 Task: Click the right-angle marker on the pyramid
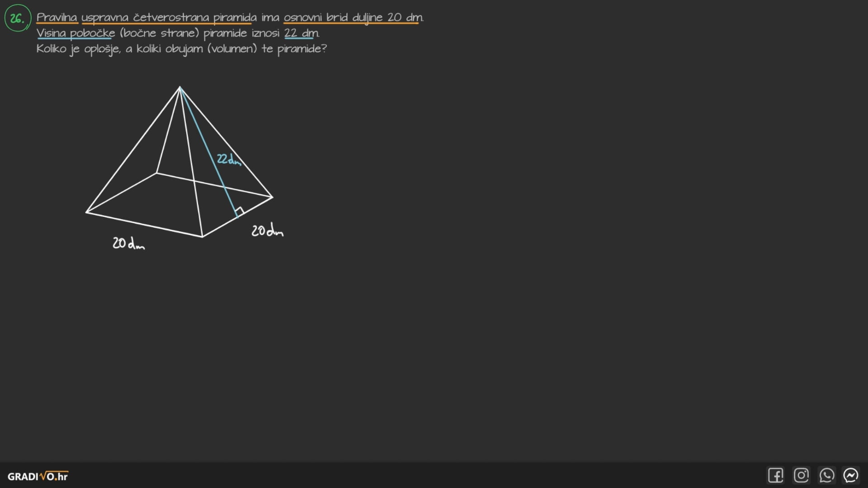pos(240,211)
